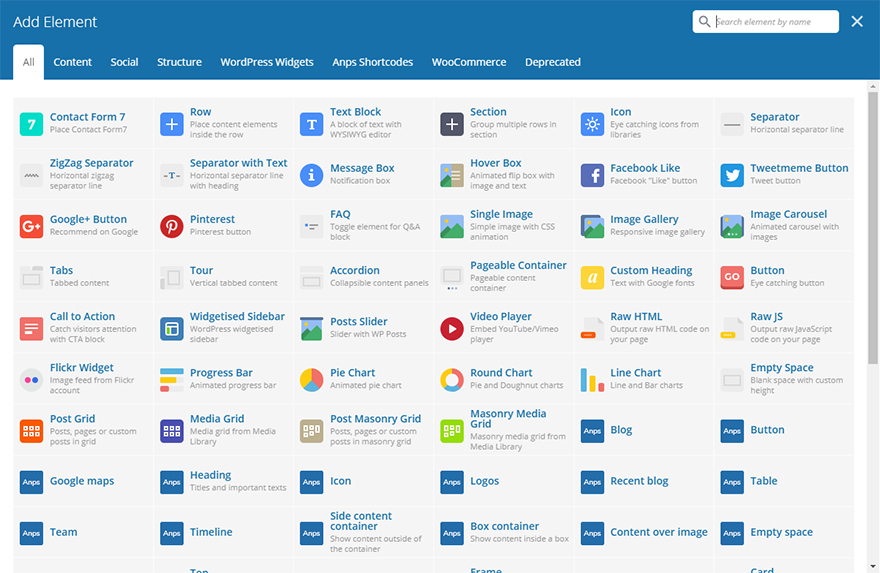Choose the Round Chart doughnut icon

click(x=452, y=380)
